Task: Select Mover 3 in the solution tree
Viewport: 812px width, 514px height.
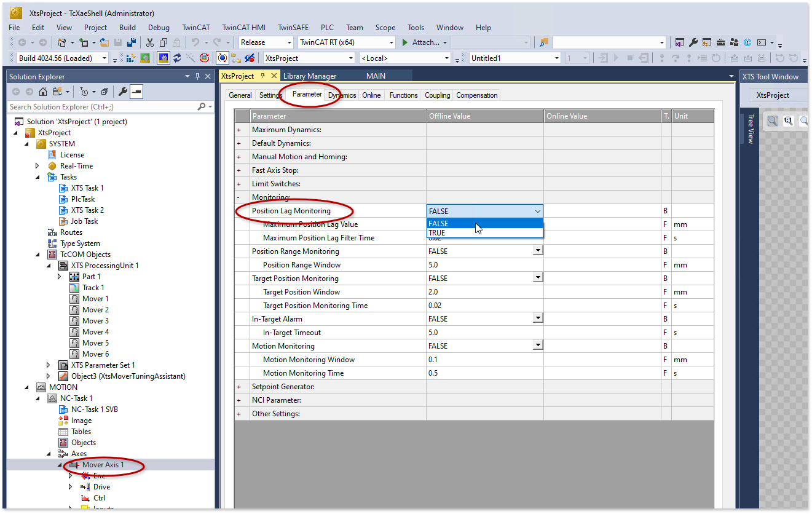Action: pos(95,321)
